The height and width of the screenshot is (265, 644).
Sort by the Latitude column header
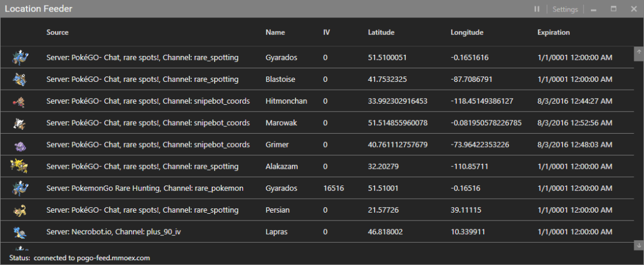point(381,33)
